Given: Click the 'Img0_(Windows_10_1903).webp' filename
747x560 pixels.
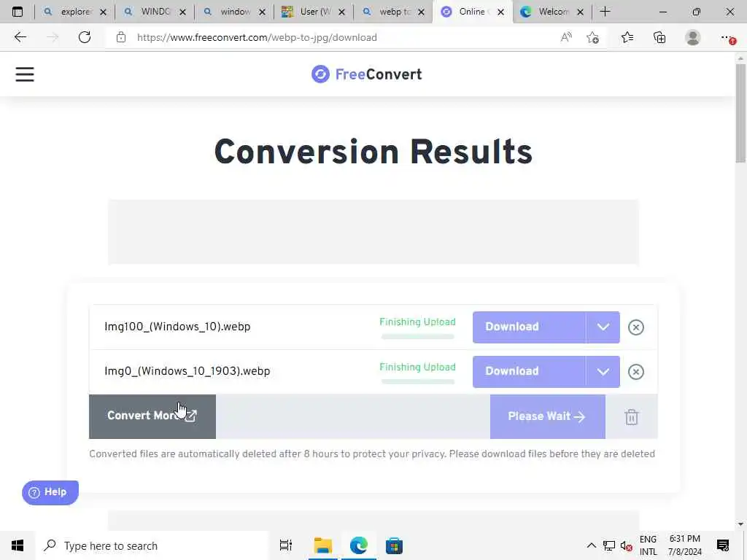Looking at the screenshot, I should point(187,371).
